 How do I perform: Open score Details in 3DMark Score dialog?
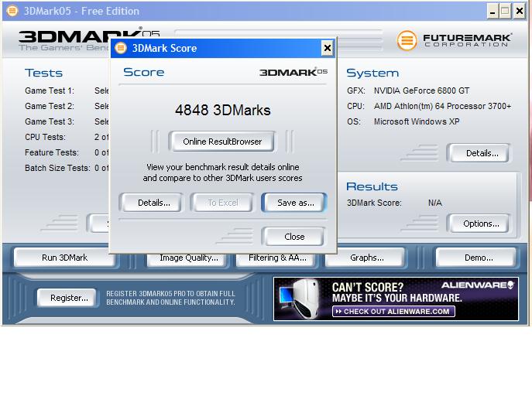151,203
